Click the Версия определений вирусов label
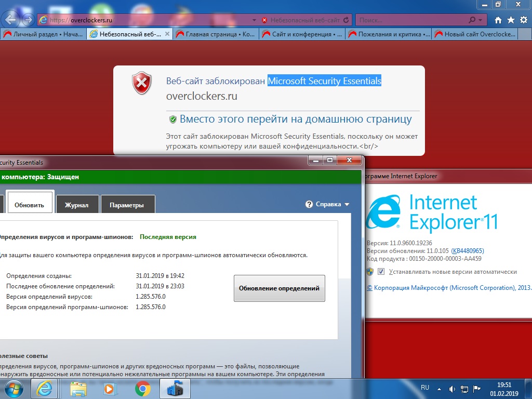This screenshot has height=399, width=532. (49, 297)
